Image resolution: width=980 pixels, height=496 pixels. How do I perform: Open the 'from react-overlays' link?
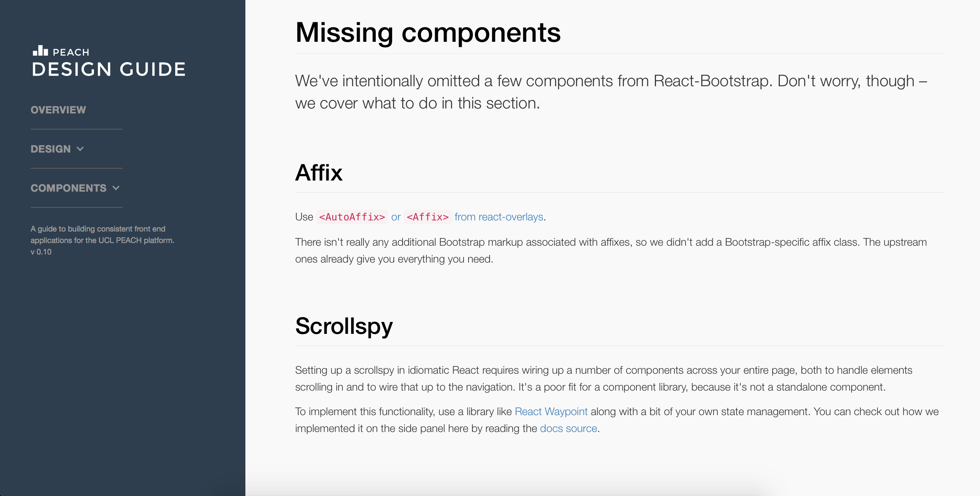click(x=499, y=217)
